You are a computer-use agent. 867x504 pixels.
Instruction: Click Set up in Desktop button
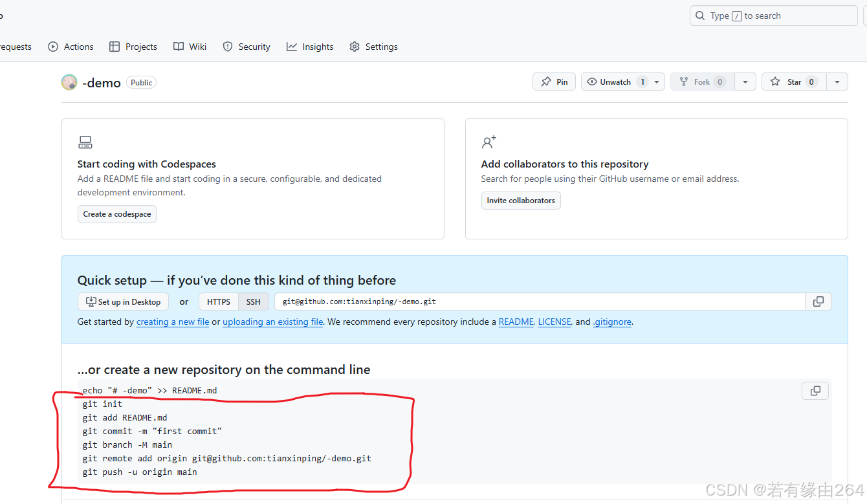click(x=123, y=301)
